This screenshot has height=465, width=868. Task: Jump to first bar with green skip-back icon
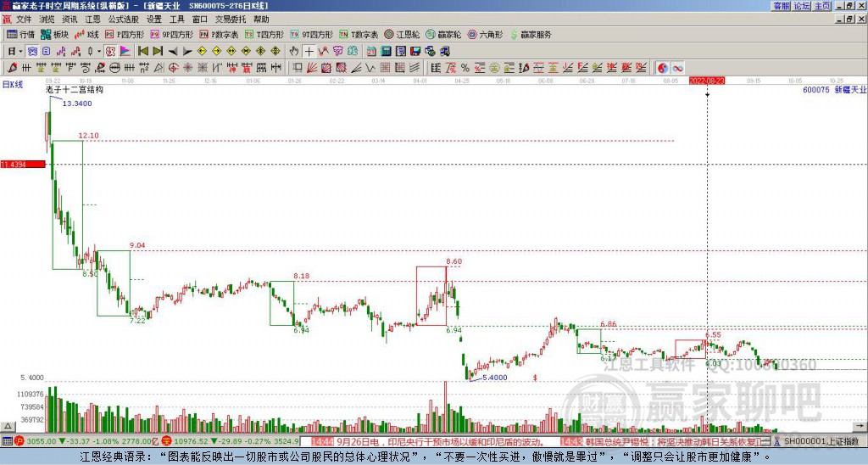click(143, 51)
